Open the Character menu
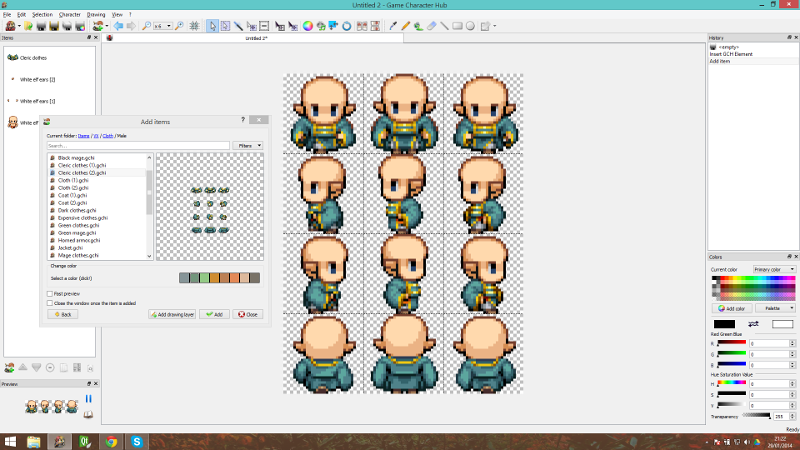The image size is (800, 450). coord(70,15)
